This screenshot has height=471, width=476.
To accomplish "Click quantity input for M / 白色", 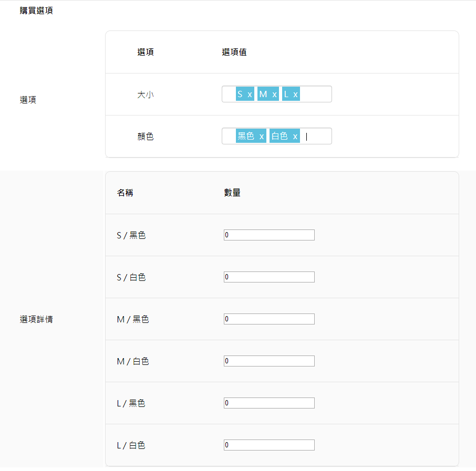I will point(269,361).
